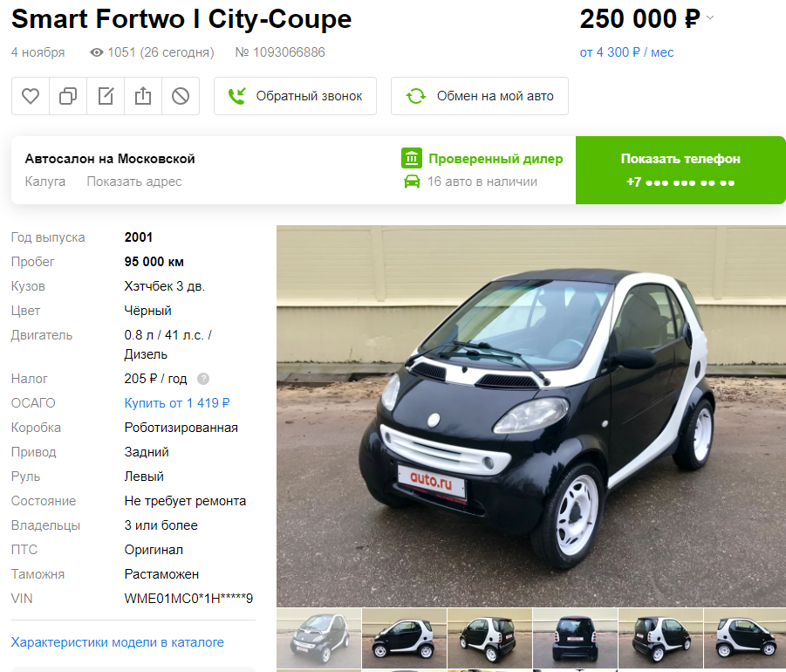Expand the price history chevron

click(710, 17)
